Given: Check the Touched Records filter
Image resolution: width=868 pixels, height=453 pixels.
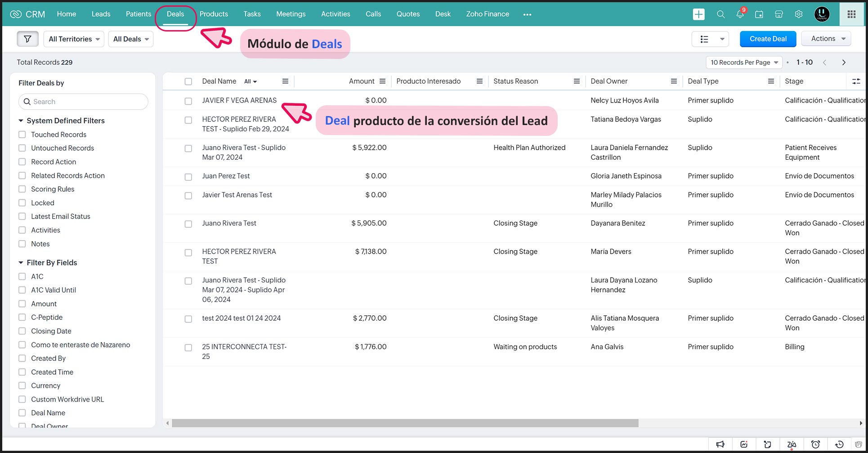Looking at the screenshot, I should (x=22, y=135).
